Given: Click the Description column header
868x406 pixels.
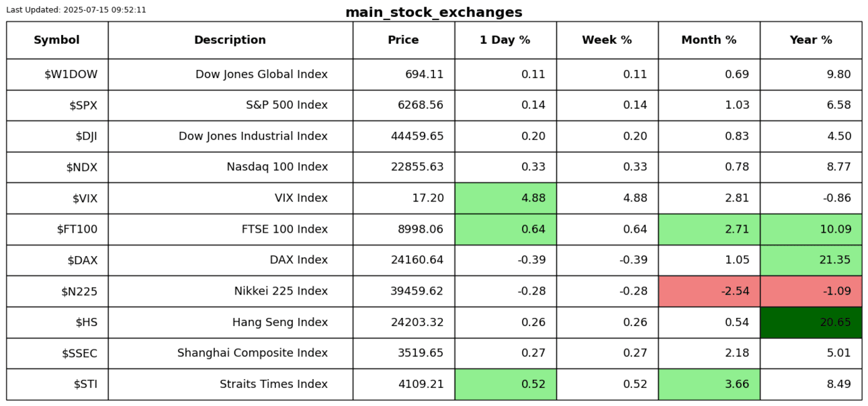Looking at the screenshot, I should pos(230,40).
